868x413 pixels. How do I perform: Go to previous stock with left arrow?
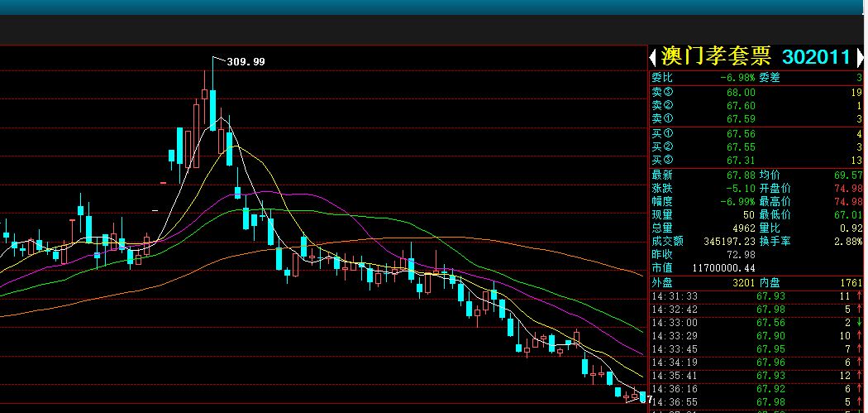(x=653, y=57)
